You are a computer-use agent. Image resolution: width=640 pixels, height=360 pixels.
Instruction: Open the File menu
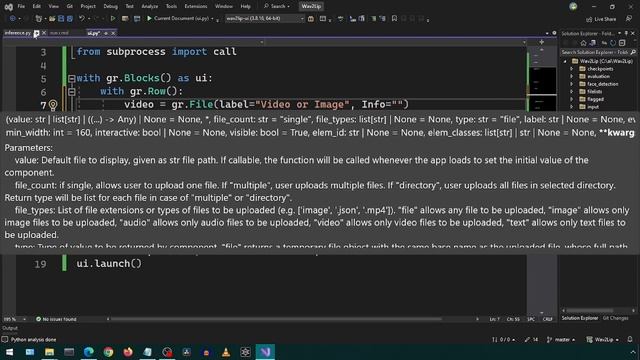(21, 7)
